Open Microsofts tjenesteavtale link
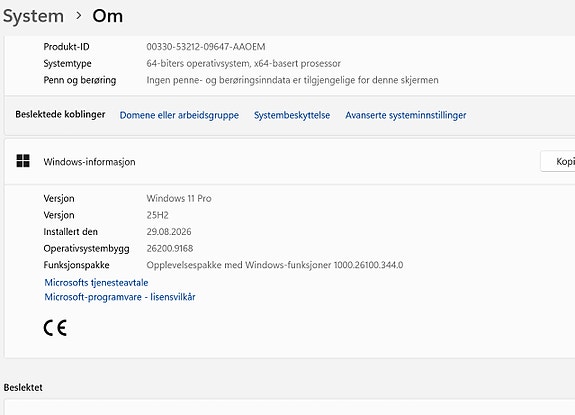 [x=96, y=282]
